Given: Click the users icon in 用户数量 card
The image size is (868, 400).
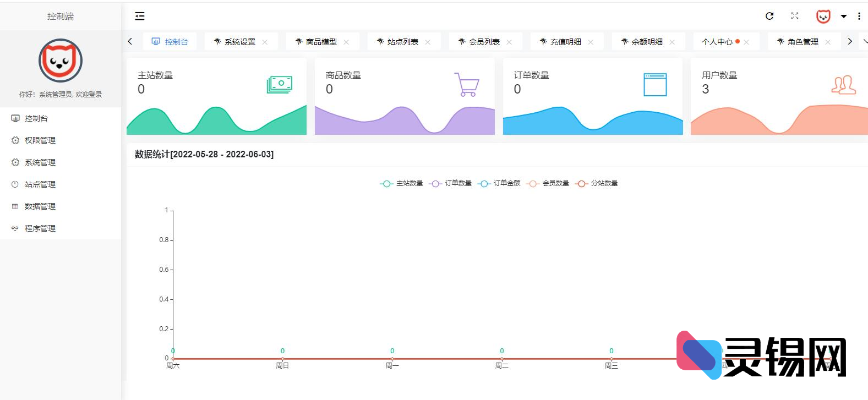Looking at the screenshot, I should click(843, 85).
